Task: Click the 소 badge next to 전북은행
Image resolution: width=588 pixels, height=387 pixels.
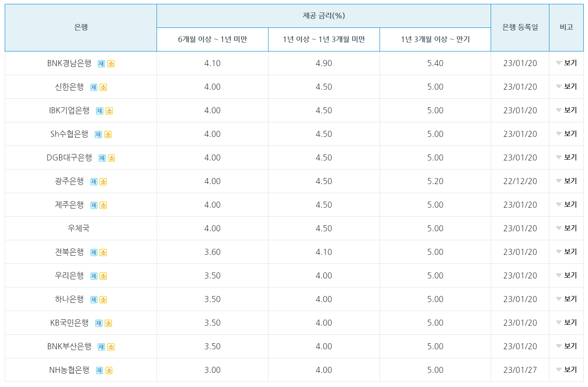Action: (103, 252)
